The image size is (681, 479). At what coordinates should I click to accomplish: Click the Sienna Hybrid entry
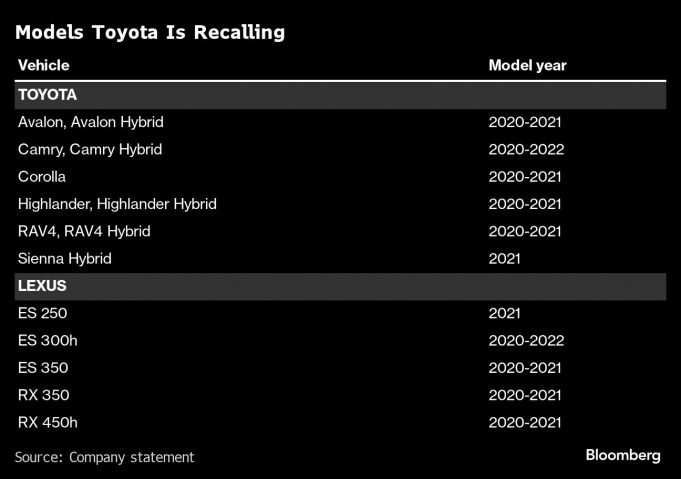64,258
